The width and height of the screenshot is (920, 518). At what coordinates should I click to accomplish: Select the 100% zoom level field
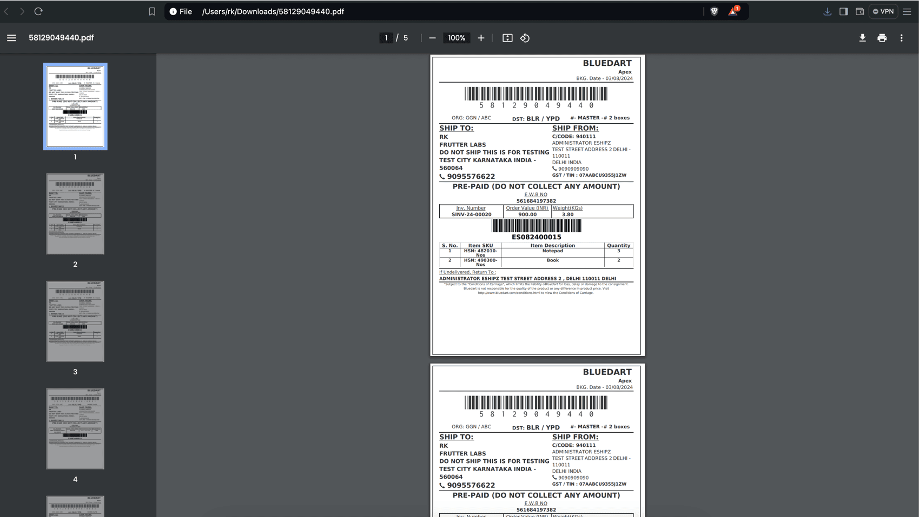[456, 38]
